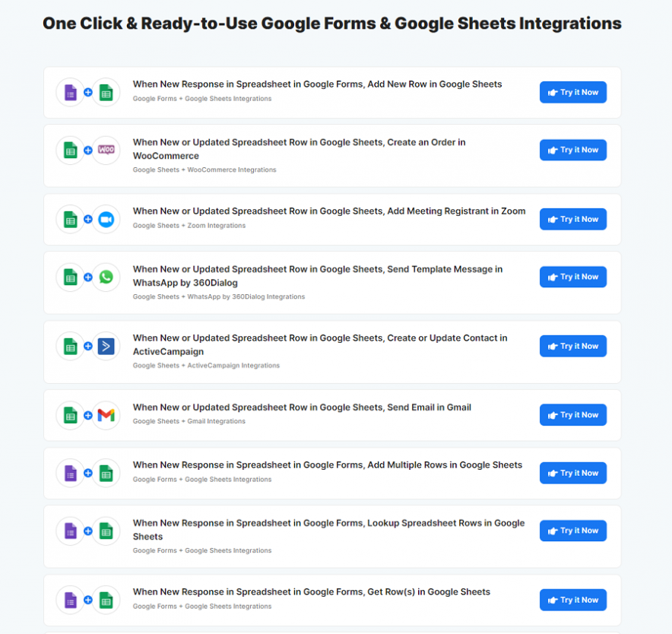The width and height of the screenshot is (672, 634).
Task: Click the Google Forms icon in the Lookup Spreadsheet Rows row
Action: [70, 531]
